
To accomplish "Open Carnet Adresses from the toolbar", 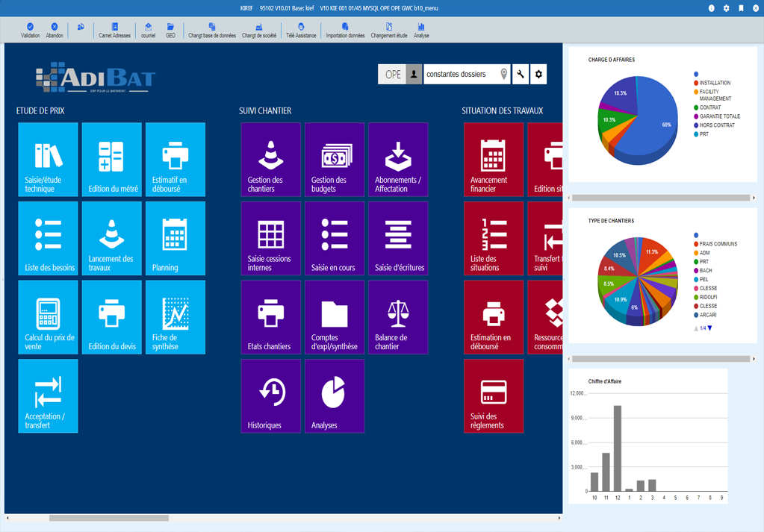I will click(114, 30).
